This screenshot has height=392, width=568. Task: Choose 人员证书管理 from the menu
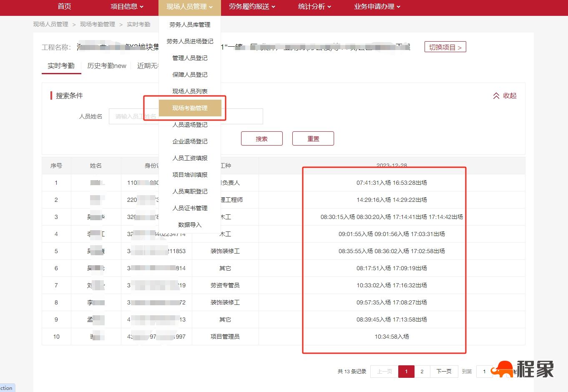point(190,208)
